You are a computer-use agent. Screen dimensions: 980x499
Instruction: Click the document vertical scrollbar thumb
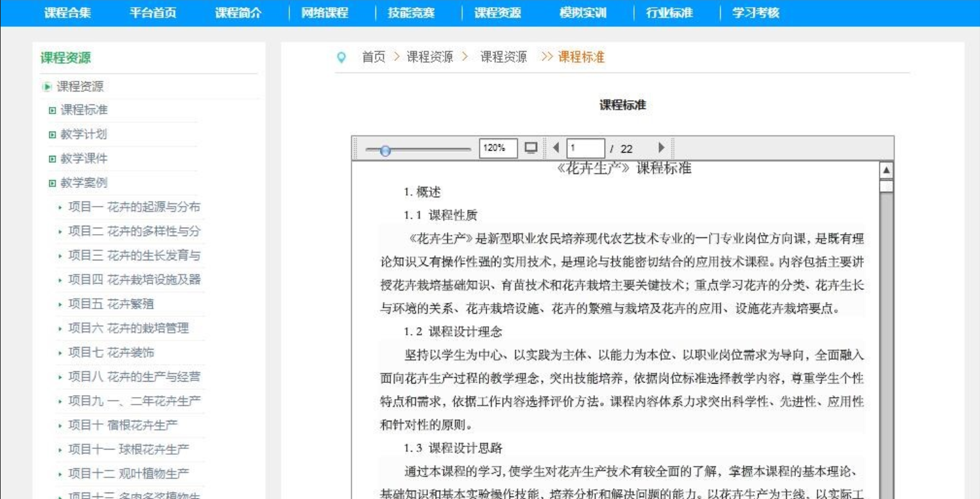pos(886,187)
